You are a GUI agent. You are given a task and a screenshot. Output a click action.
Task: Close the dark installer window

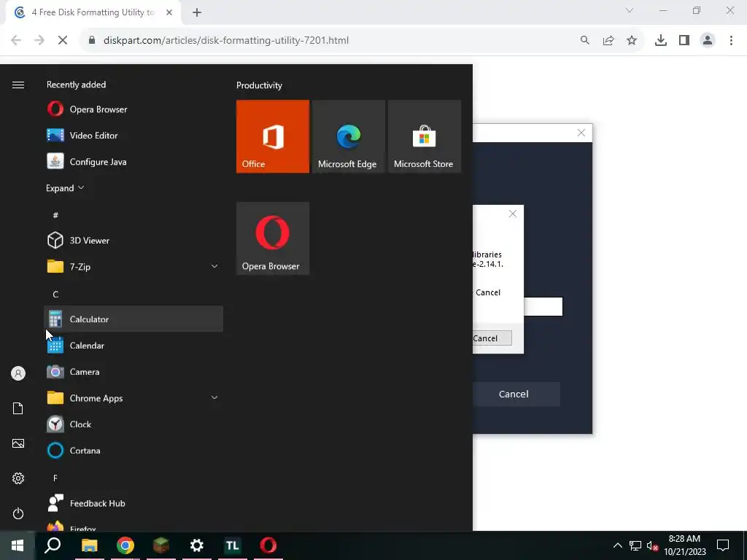point(581,133)
